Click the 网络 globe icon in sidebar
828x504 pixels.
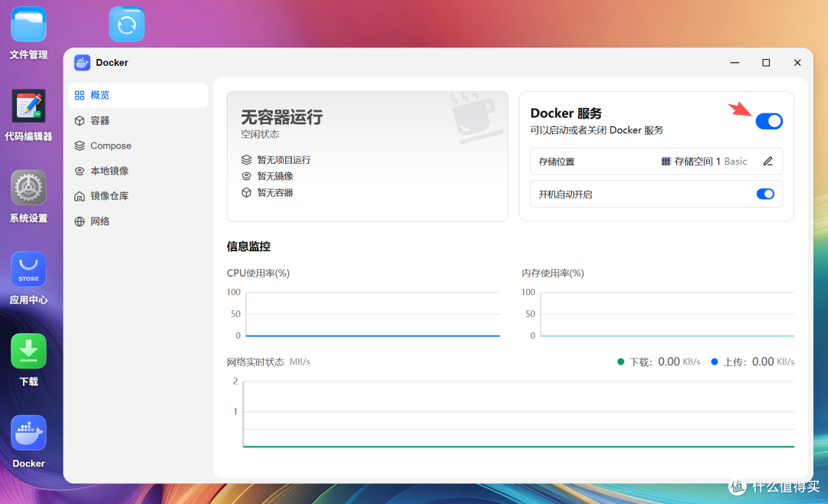coord(80,221)
